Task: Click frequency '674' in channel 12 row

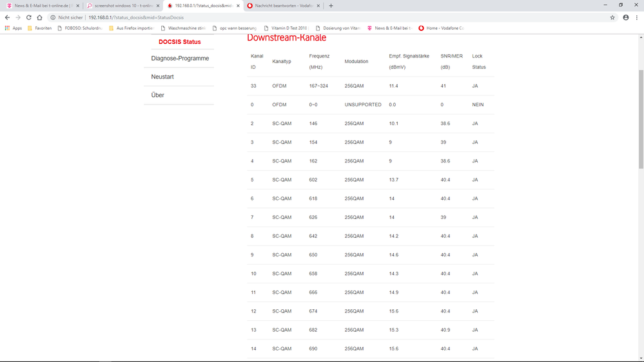Action: click(x=313, y=312)
